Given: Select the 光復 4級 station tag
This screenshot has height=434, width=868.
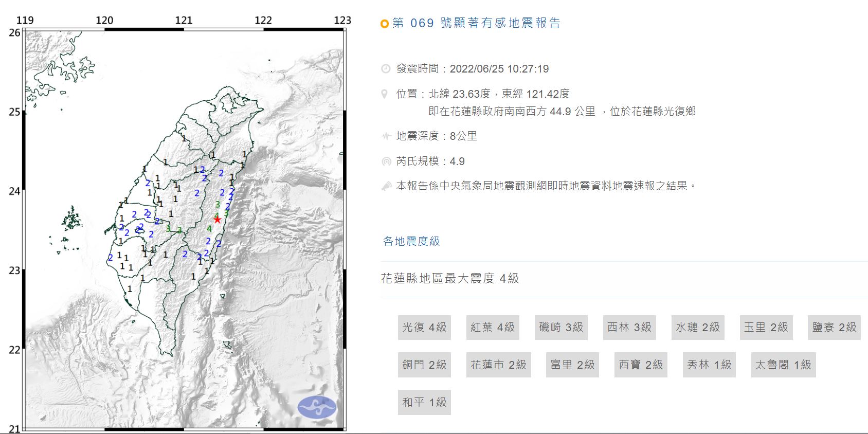Looking at the screenshot, I should point(424,328).
